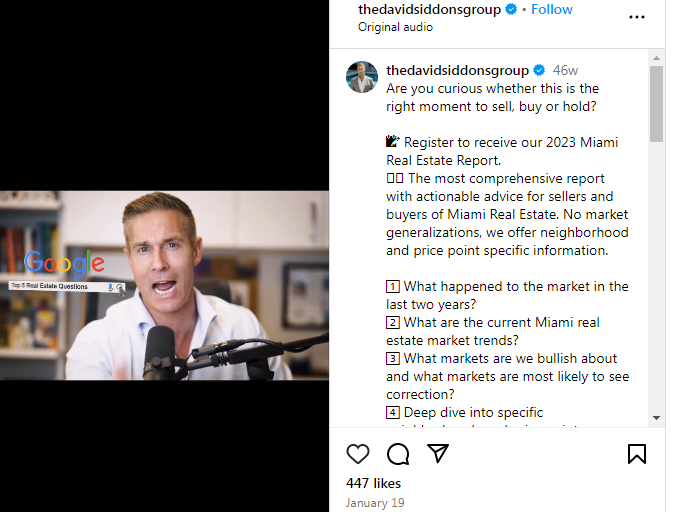
Task: Click the caption scrollbar thumb
Action: (x=656, y=104)
